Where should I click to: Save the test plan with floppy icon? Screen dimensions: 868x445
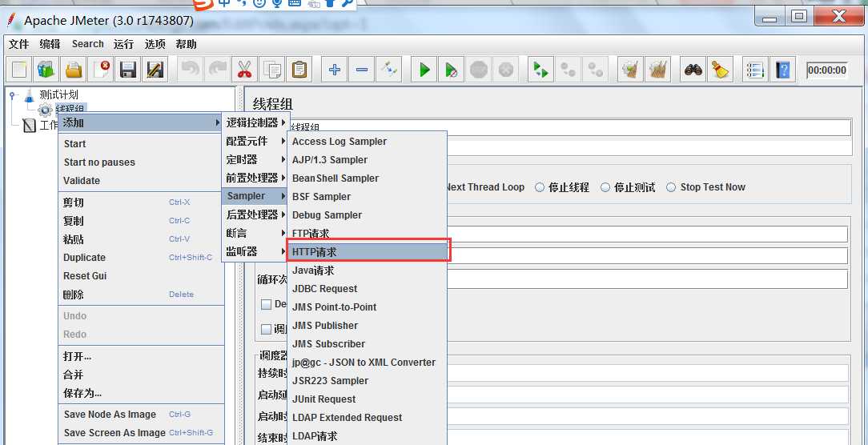tap(128, 70)
